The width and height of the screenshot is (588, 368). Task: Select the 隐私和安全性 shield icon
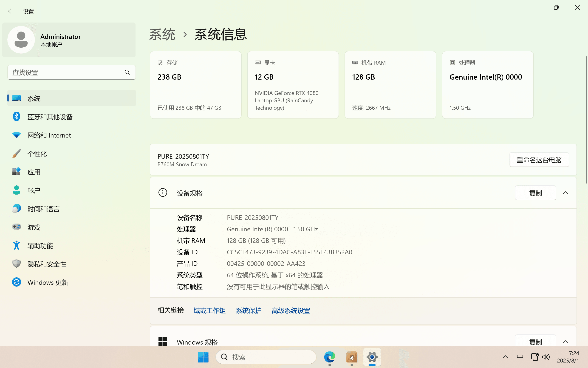17,264
